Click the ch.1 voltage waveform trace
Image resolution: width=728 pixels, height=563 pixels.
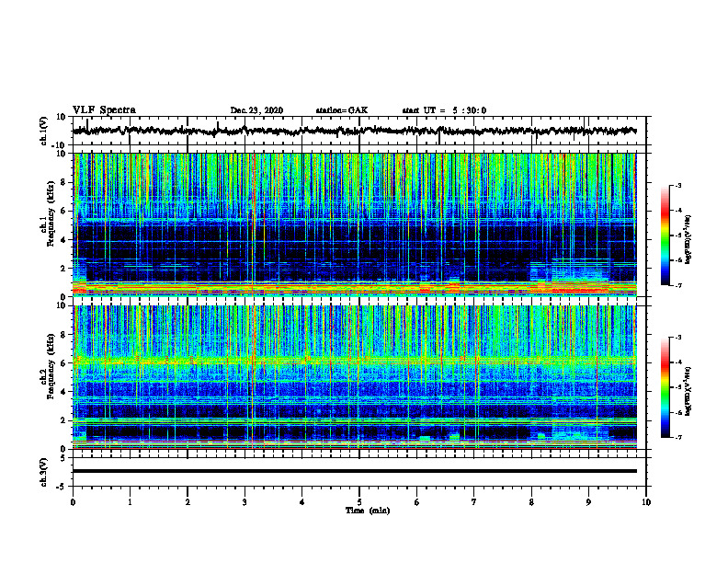(x=355, y=131)
